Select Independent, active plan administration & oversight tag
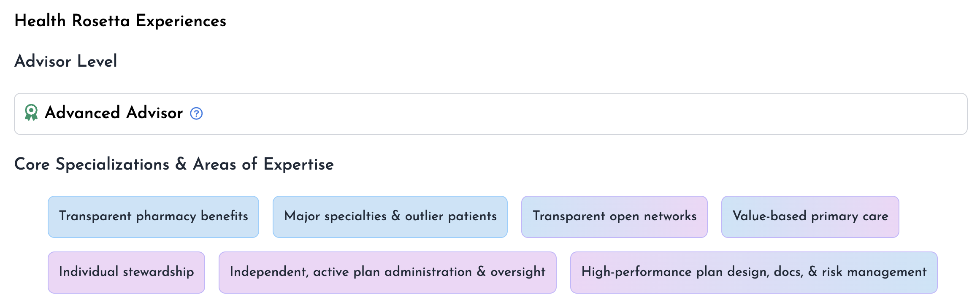 (x=387, y=272)
